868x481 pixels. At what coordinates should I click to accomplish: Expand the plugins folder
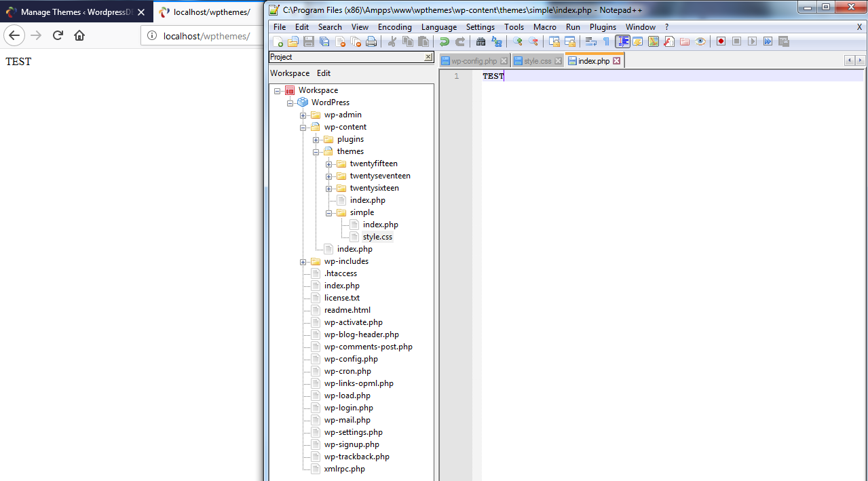coord(316,139)
